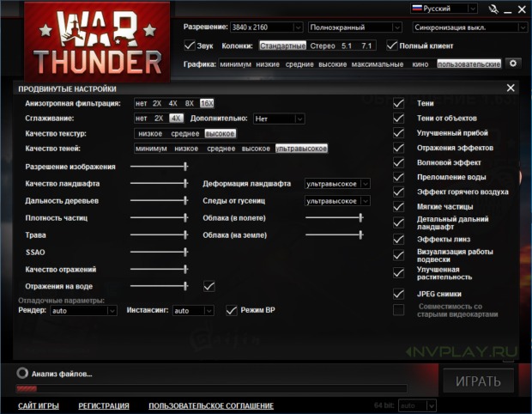Open ПОЛЬЗОВАТЕЛЬСКОЕ СОГЛАШЕНИЕ link
Screen dimensions: 532x414
pos(211,406)
